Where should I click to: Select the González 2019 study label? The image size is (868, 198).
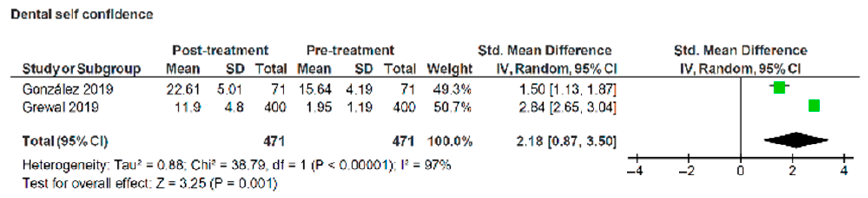tap(68, 90)
